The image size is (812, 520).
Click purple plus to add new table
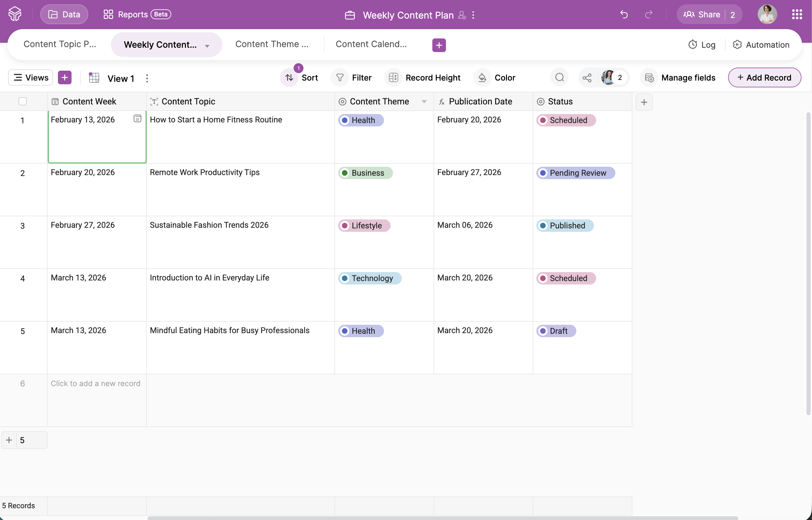[439, 45]
